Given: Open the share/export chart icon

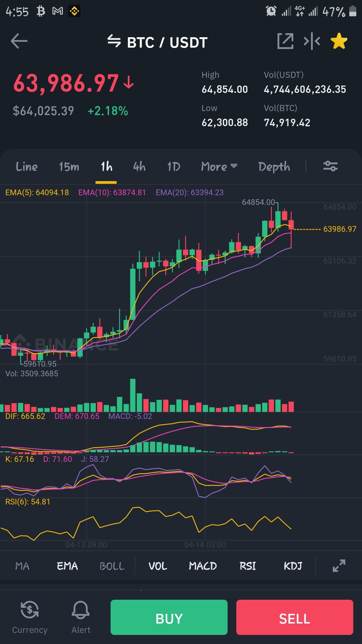Looking at the screenshot, I should click(x=285, y=41).
